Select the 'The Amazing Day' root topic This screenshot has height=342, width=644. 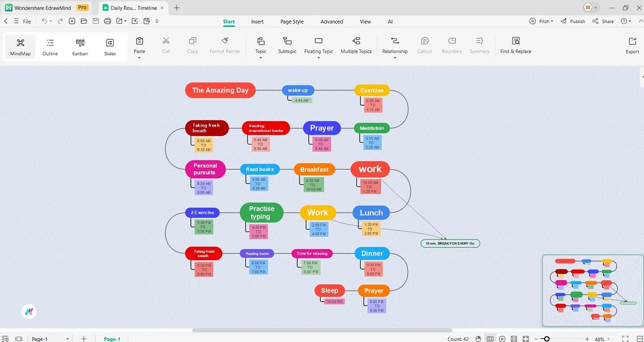point(220,90)
